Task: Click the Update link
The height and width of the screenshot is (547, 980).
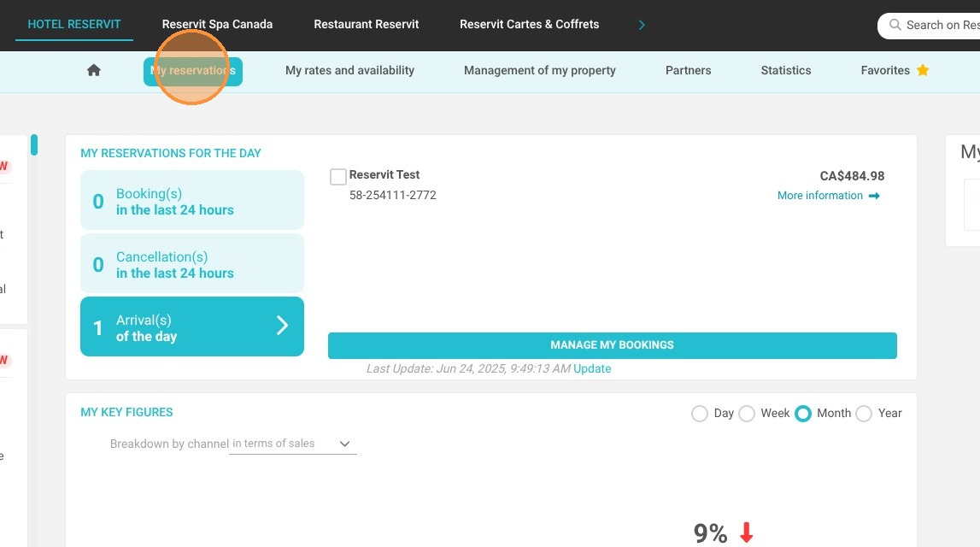Action: (592, 369)
